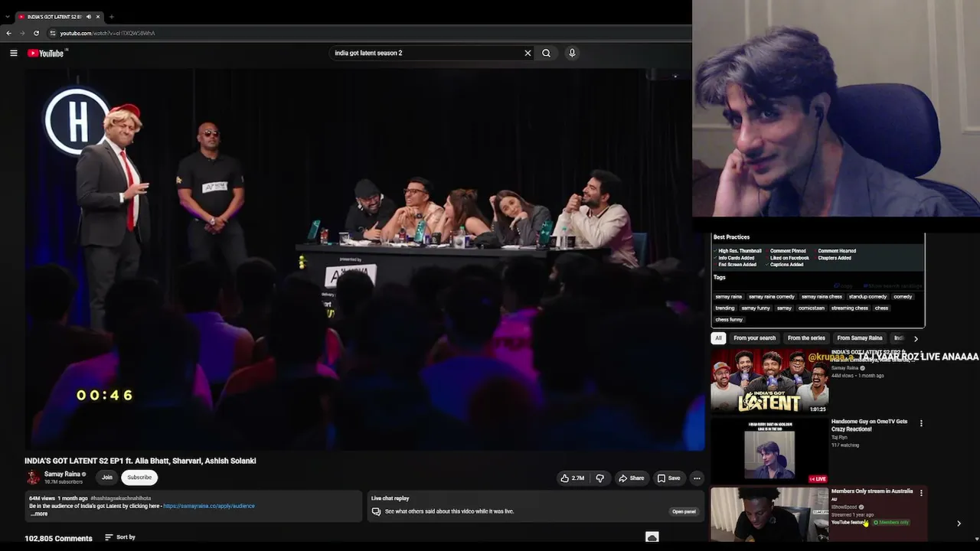Click the live chat replay icon
The width and height of the screenshot is (980, 551).
[376, 511]
